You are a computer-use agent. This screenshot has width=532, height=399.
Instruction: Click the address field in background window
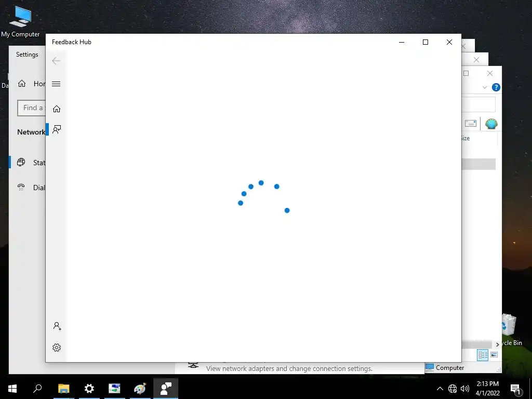[478, 104]
